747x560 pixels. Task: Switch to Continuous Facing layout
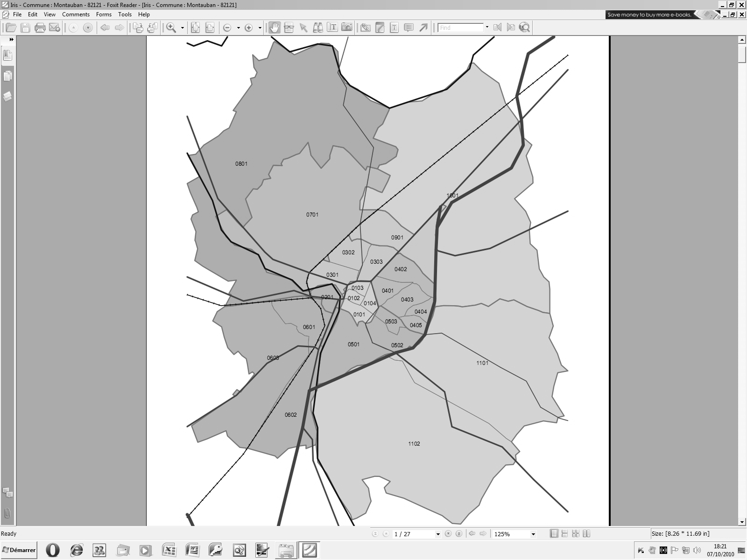click(576, 533)
